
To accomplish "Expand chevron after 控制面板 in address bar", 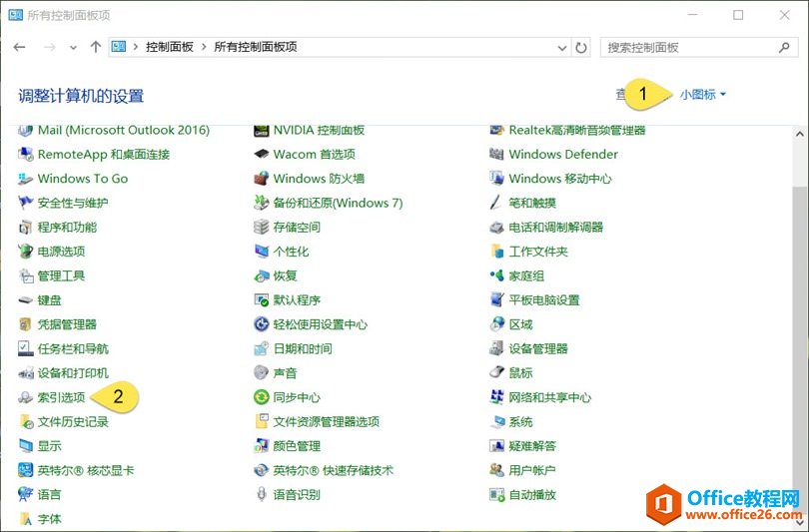I will click(204, 48).
